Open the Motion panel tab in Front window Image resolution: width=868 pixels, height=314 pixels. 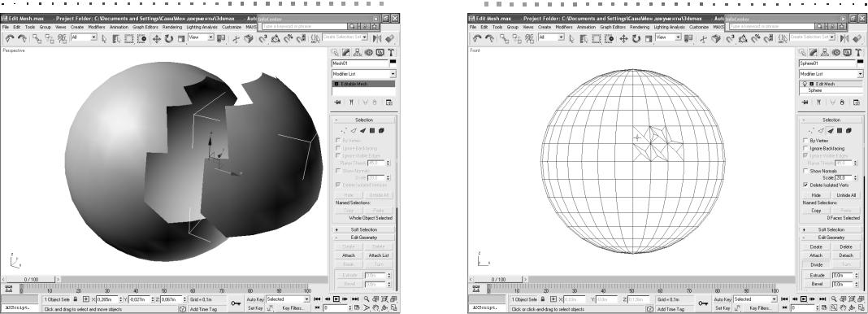click(835, 53)
